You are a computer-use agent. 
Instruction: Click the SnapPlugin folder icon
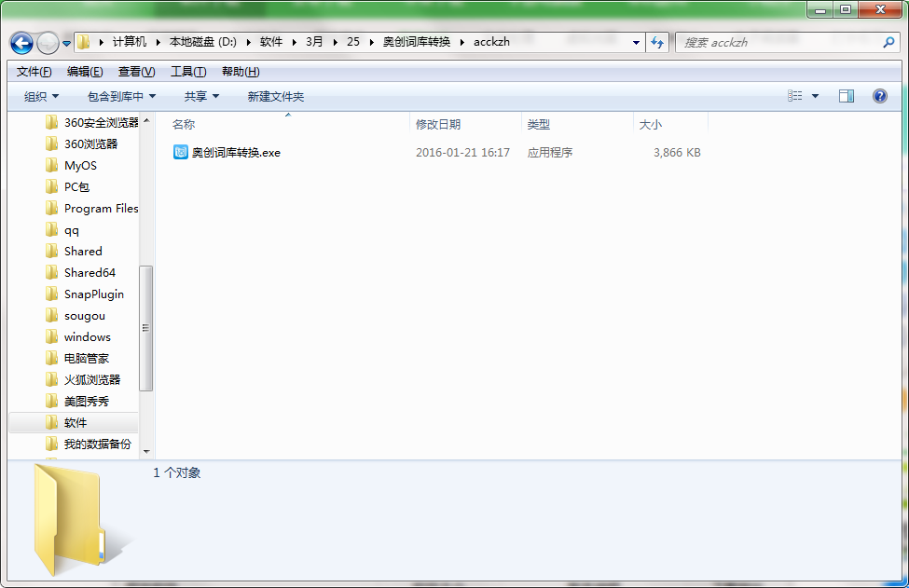(x=51, y=294)
